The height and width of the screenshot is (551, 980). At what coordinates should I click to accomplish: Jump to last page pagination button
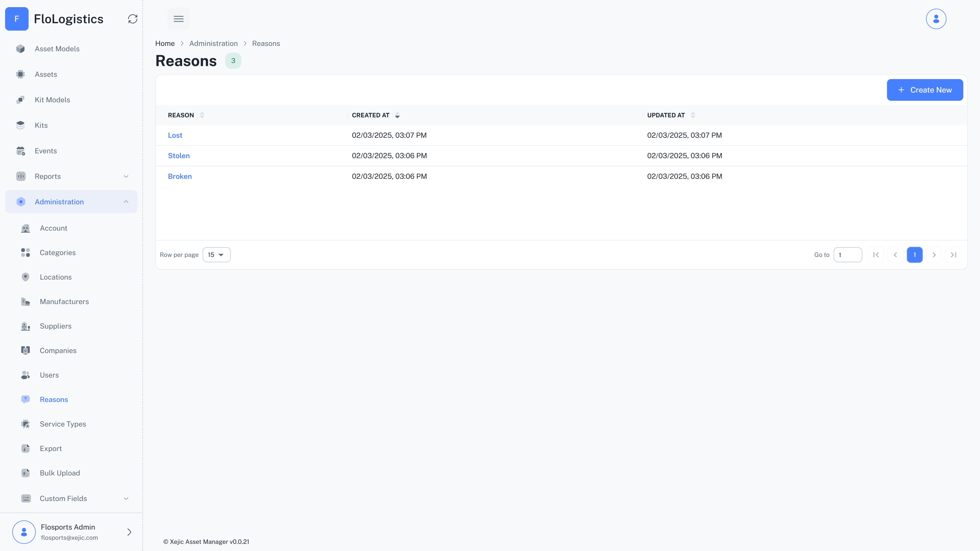[953, 255]
